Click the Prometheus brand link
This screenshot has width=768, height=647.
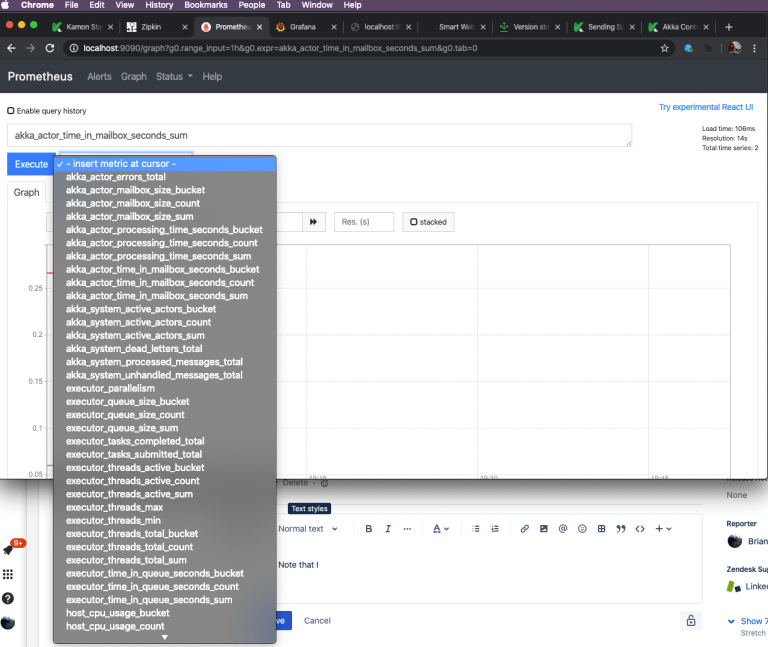[40, 76]
